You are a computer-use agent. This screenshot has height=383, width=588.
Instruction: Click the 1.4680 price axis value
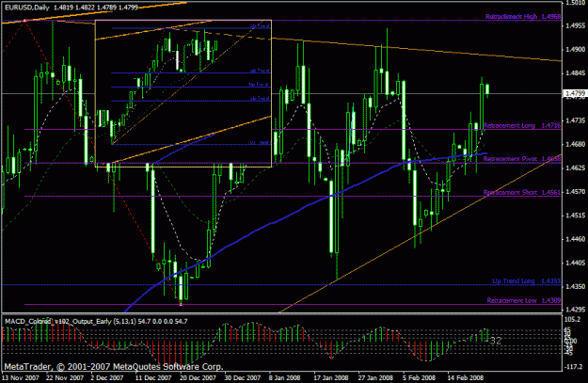pyautogui.click(x=576, y=144)
